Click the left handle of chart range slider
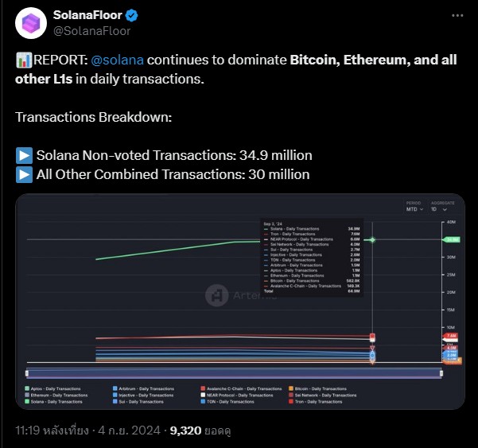Viewport: 478px width, 448px height. pos(27,373)
